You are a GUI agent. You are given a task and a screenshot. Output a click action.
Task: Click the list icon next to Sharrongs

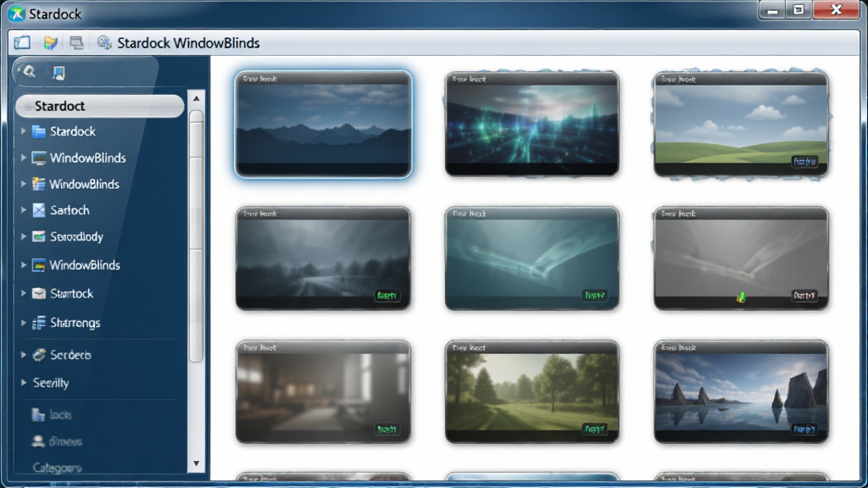tap(39, 323)
